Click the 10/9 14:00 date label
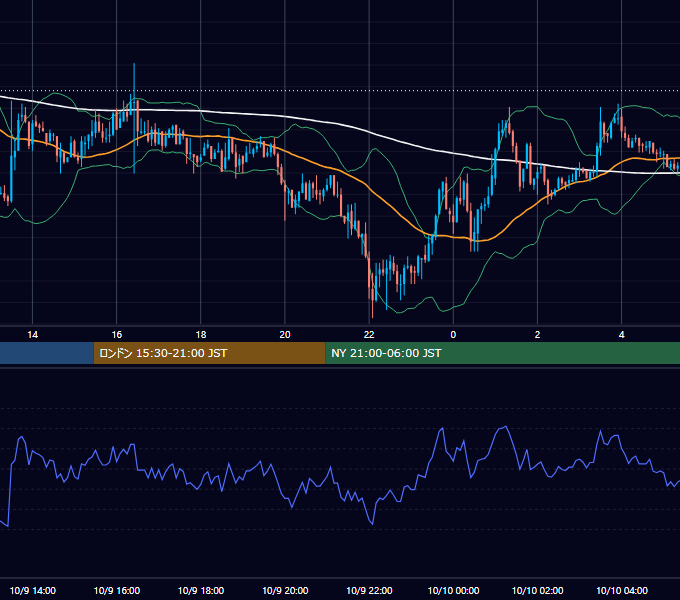Screen dimensions: 680x600 pyautogui.click(x=33, y=590)
